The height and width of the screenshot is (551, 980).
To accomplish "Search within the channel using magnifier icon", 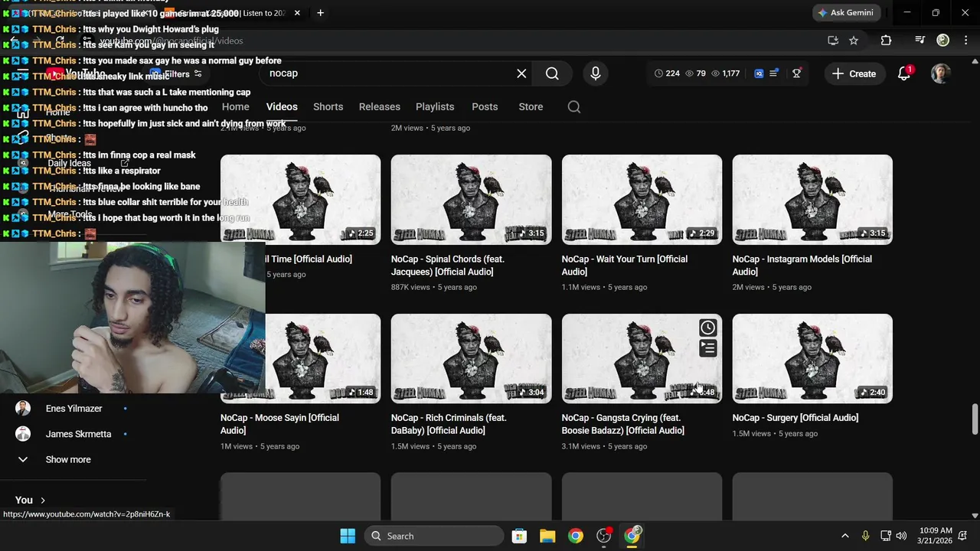I will (574, 107).
